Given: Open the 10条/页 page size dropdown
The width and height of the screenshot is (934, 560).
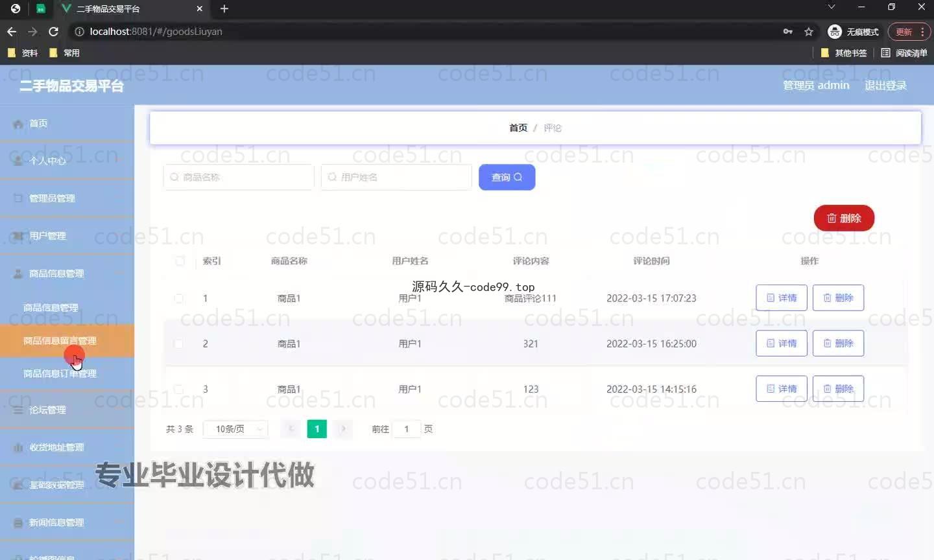Looking at the screenshot, I should coord(235,429).
